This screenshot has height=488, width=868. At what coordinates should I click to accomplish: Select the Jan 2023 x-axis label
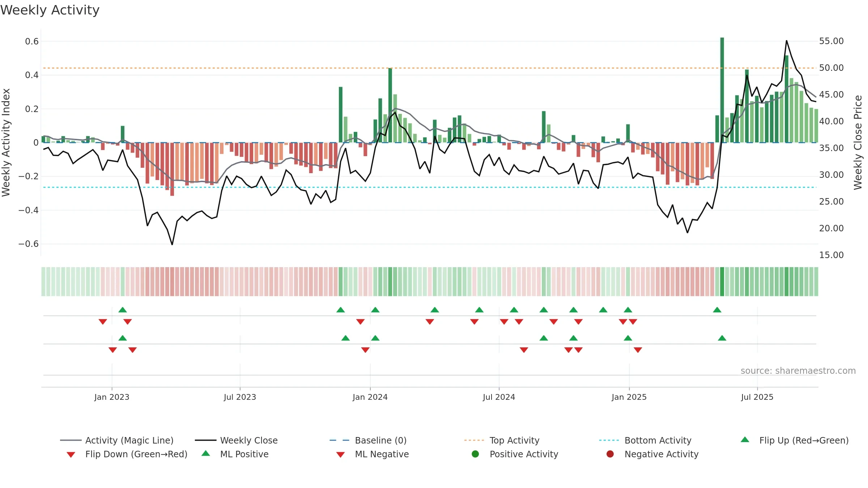pos(112,397)
